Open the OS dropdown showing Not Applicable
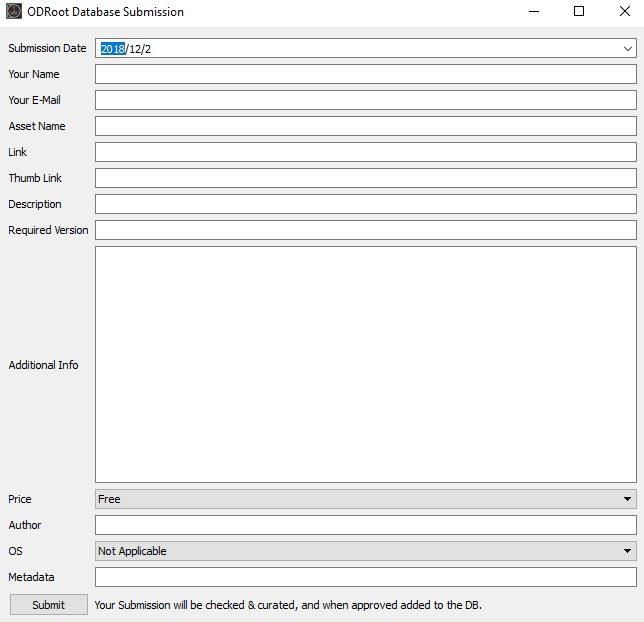Screen dimensions: 644x622 pyautogui.click(x=365, y=551)
